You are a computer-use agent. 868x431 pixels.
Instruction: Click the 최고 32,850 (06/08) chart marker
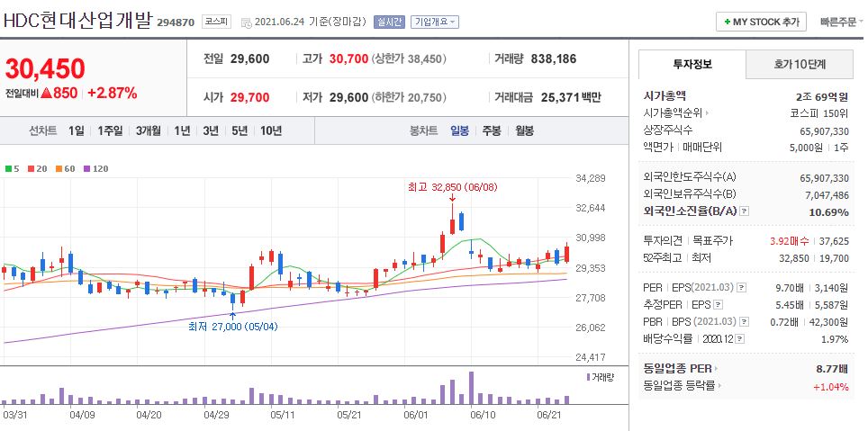point(452,187)
